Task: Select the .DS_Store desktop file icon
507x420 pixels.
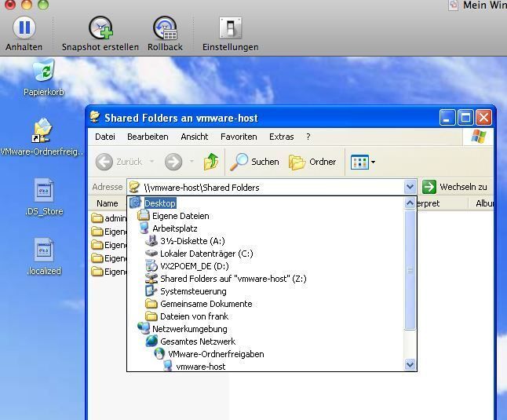Action: (x=44, y=190)
